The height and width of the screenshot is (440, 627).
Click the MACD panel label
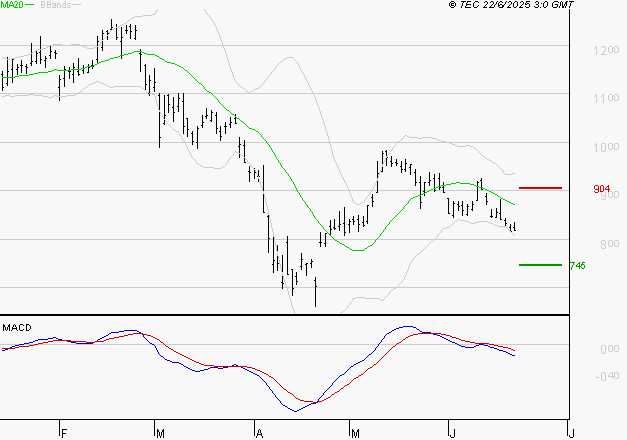(x=17, y=328)
